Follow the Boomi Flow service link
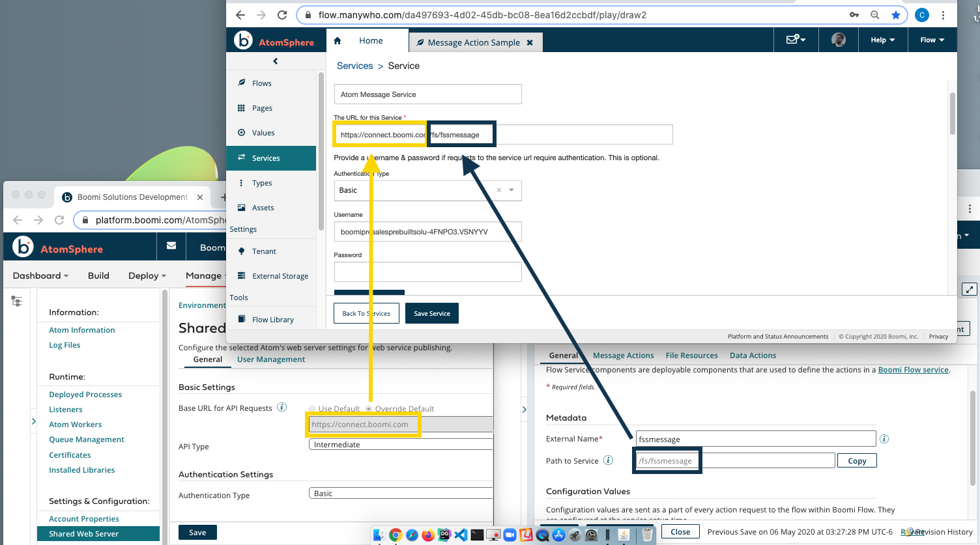This screenshot has width=980, height=545. point(913,370)
